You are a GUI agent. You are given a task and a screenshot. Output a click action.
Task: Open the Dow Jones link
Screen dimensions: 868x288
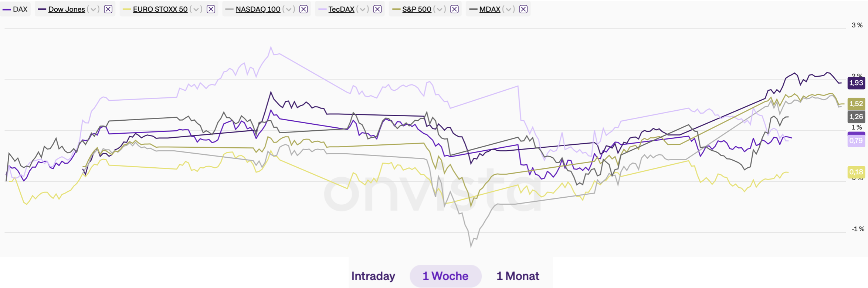point(67,9)
